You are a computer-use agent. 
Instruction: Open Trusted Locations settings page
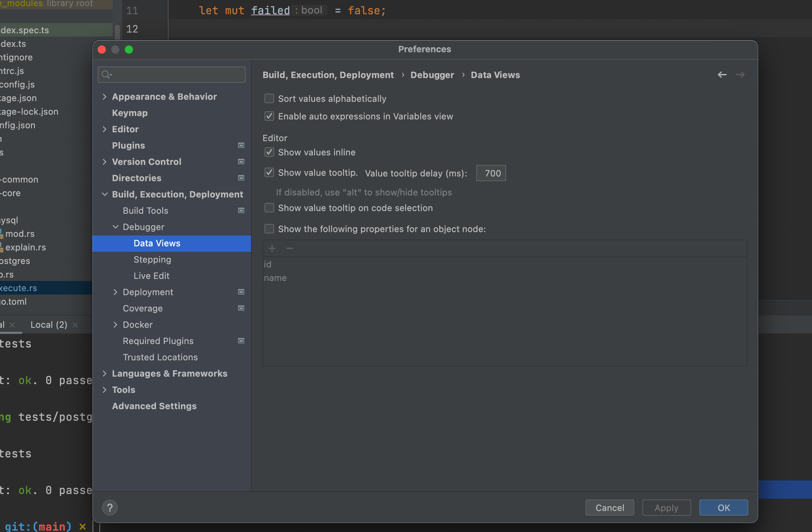tap(160, 357)
